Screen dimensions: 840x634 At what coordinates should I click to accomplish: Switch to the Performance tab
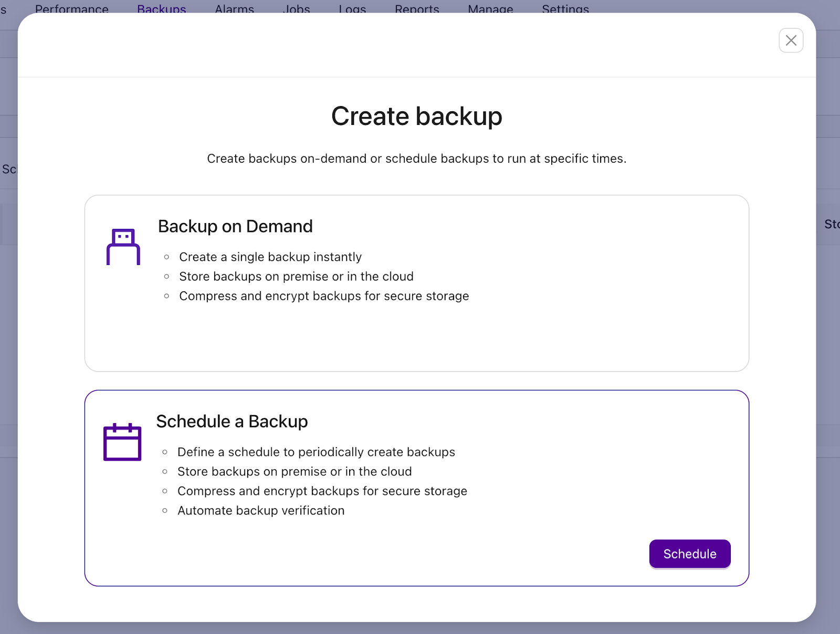tap(72, 9)
